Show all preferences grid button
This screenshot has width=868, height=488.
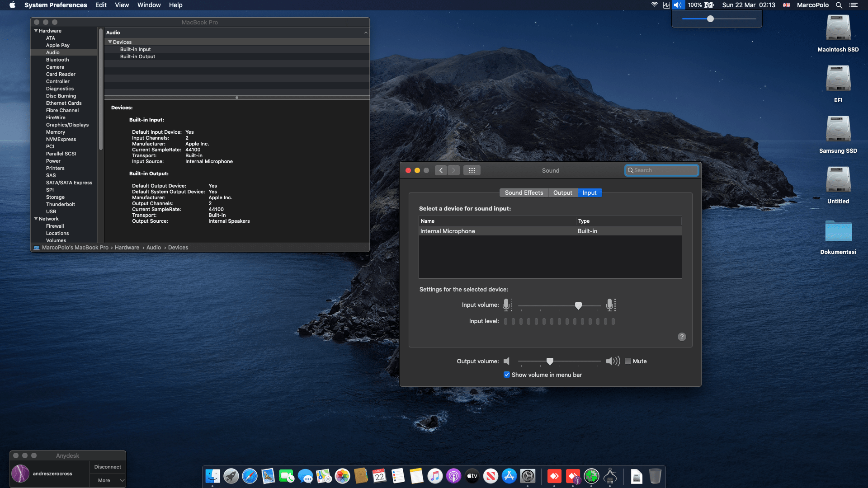point(472,170)
